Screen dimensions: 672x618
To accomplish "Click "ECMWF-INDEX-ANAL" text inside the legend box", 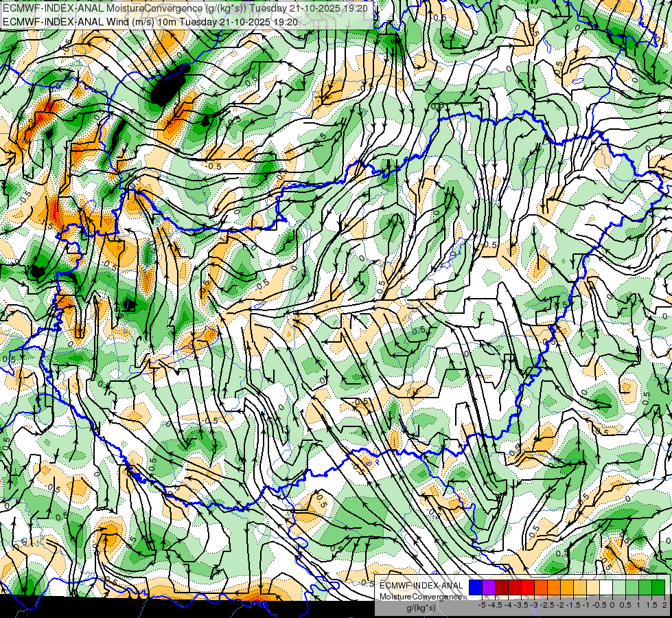I will (421, 586).
